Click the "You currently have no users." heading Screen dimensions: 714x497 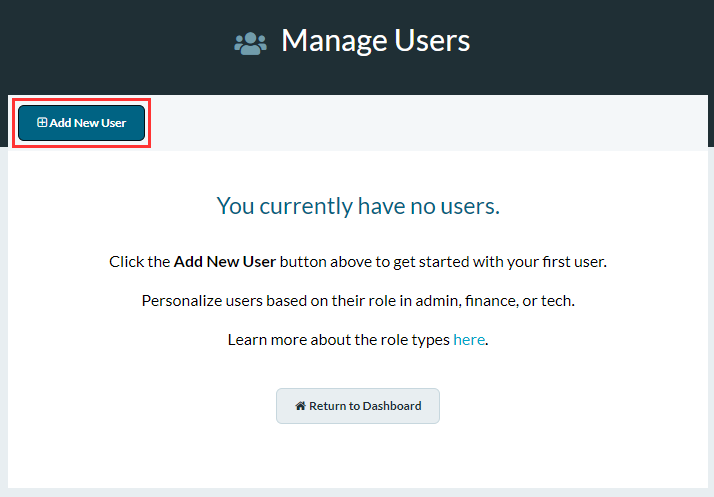click(x=358, y=206)
